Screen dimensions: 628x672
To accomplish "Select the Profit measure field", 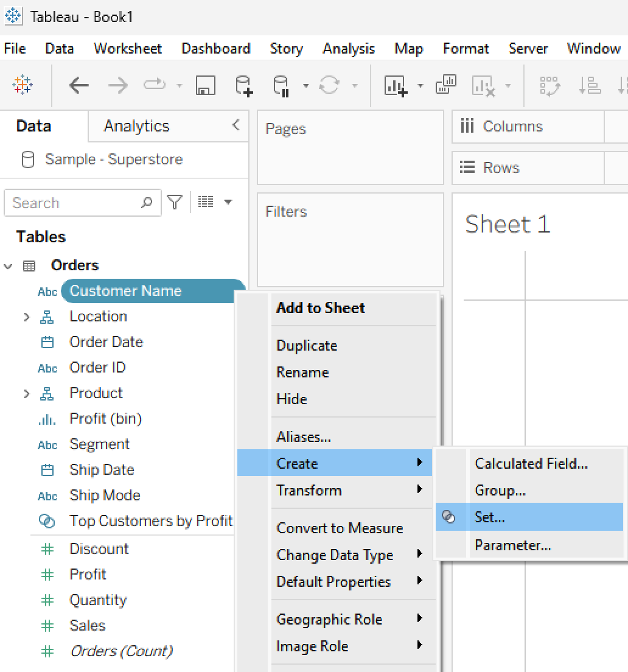I will pos(88,574).
